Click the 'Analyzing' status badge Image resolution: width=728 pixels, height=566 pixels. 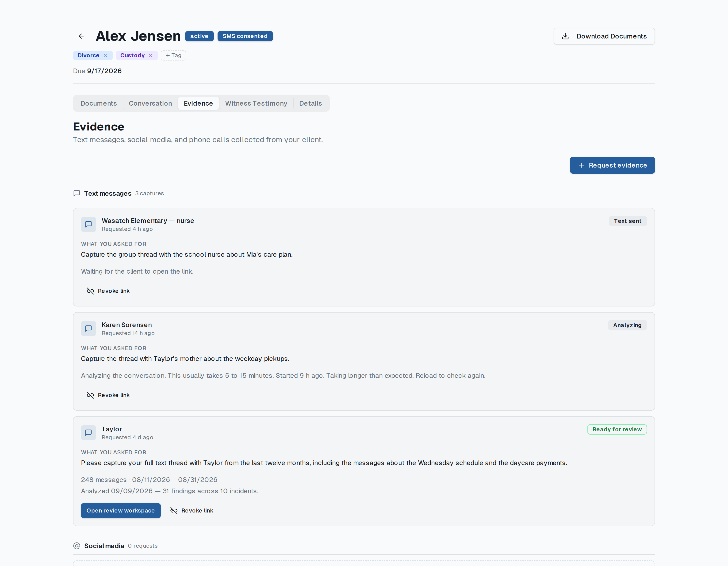[x=627, y=325]
